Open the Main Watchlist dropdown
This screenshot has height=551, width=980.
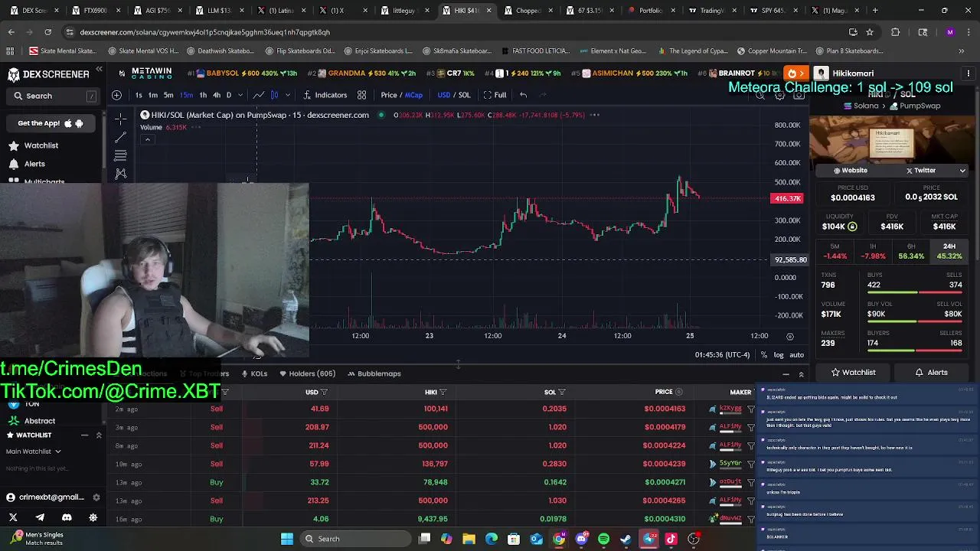coord(34,452)
